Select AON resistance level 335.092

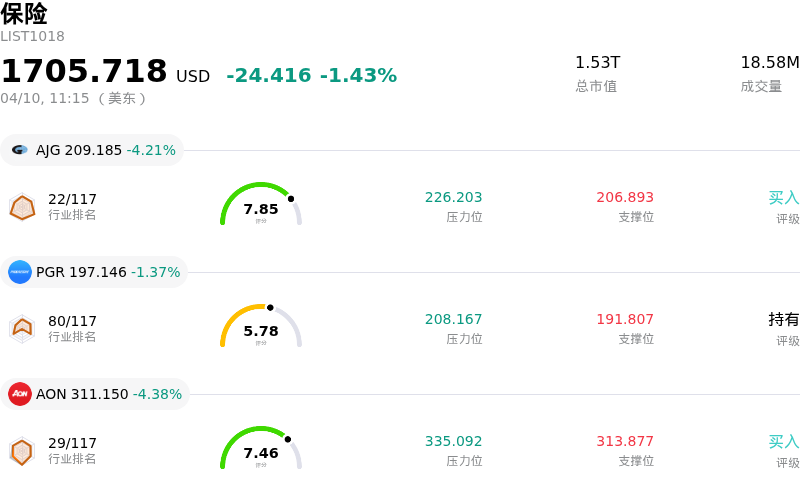453,442
